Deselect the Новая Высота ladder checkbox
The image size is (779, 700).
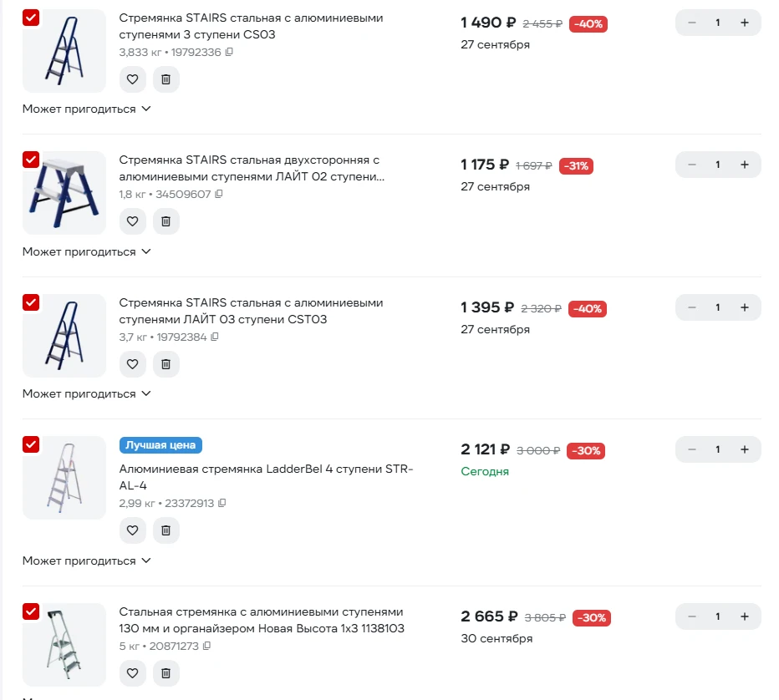(31, 611)
